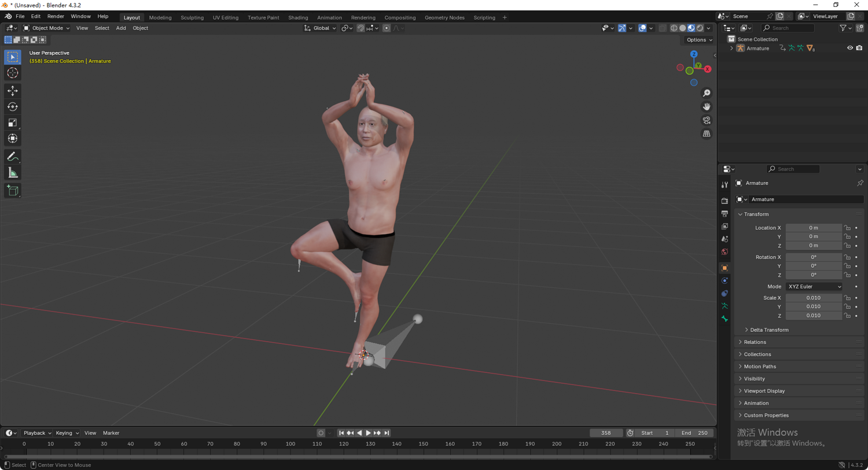
Task: Lock the Location X value
Action: pos(848,228)
